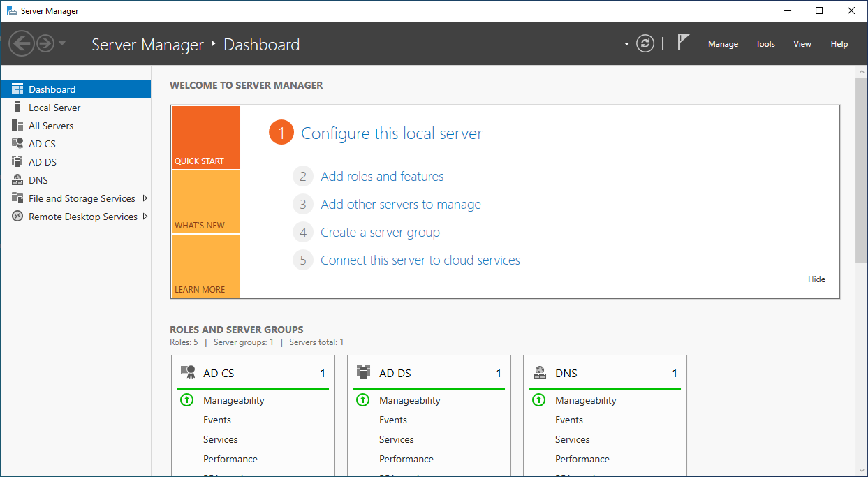Open the Notifications flag
Screen dimensions: 868x477
[x=681, y=42]
